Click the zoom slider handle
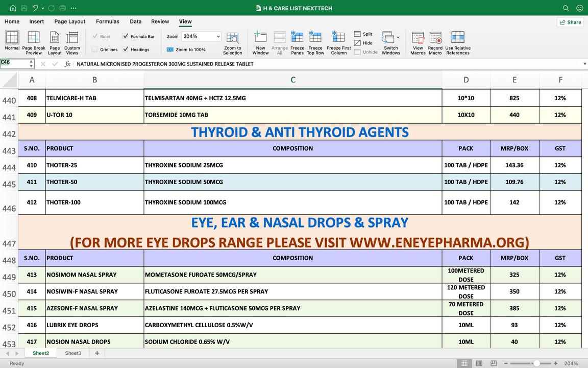 [x=536, y=363]
